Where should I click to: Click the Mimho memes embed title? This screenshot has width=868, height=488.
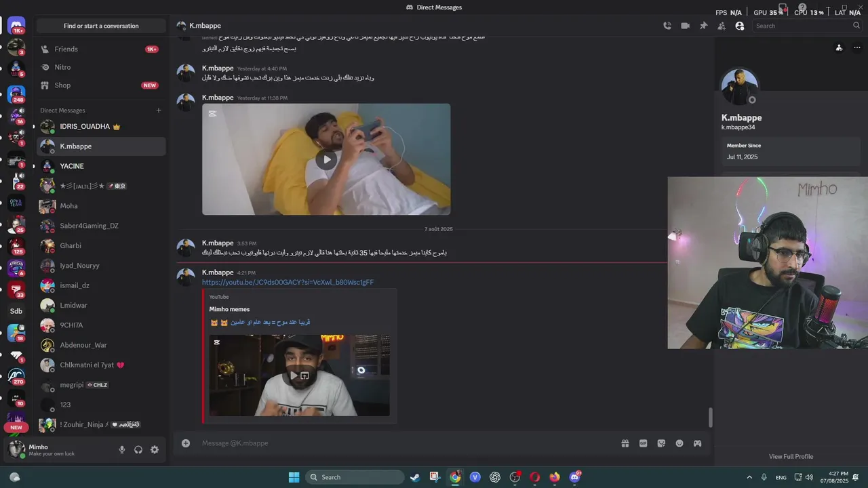tap(229, 309)
